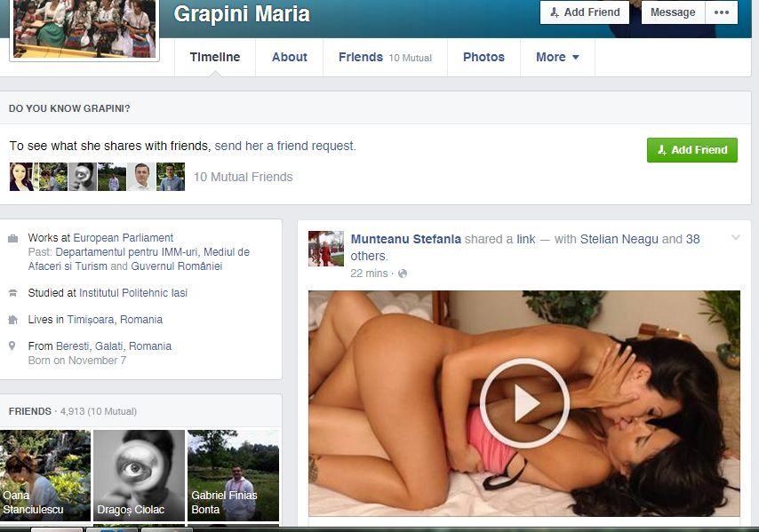Click the mutual friend thumbnail with magnifying glass

(x=83, y=177)
